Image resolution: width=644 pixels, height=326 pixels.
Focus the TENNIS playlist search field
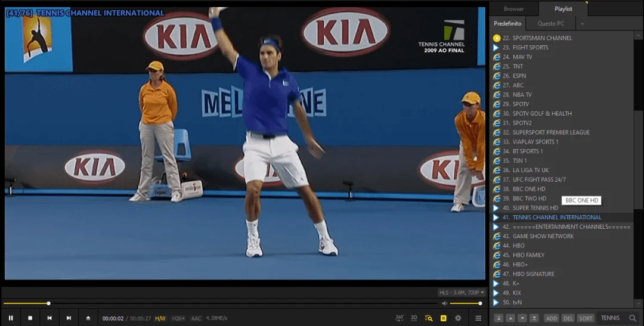tap(612, 318)
